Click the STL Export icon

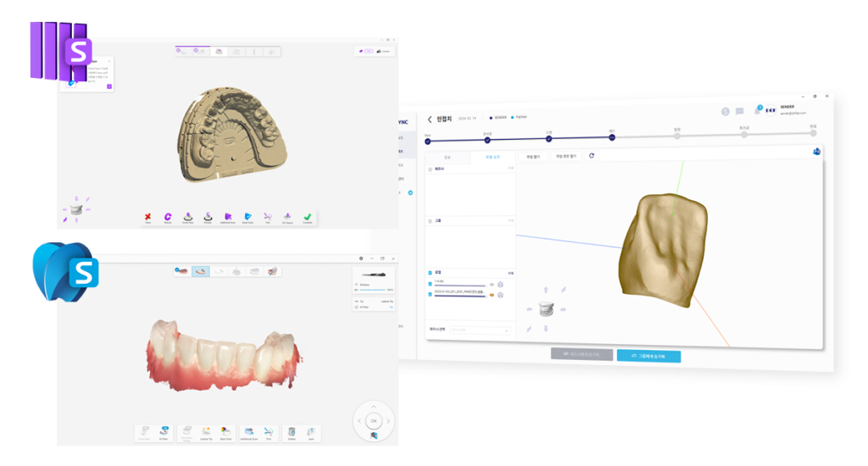[287, 217]
